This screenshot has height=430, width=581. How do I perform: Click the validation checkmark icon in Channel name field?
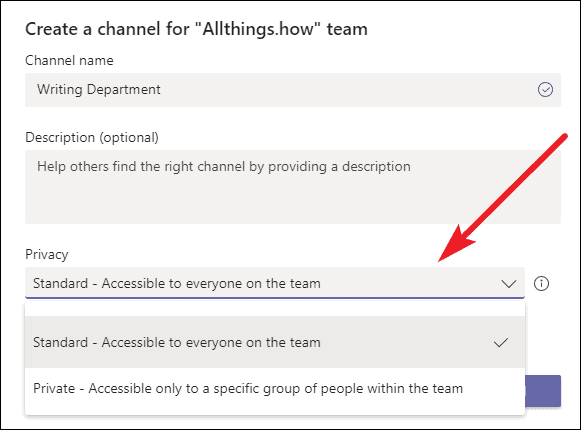click(545, 90)
